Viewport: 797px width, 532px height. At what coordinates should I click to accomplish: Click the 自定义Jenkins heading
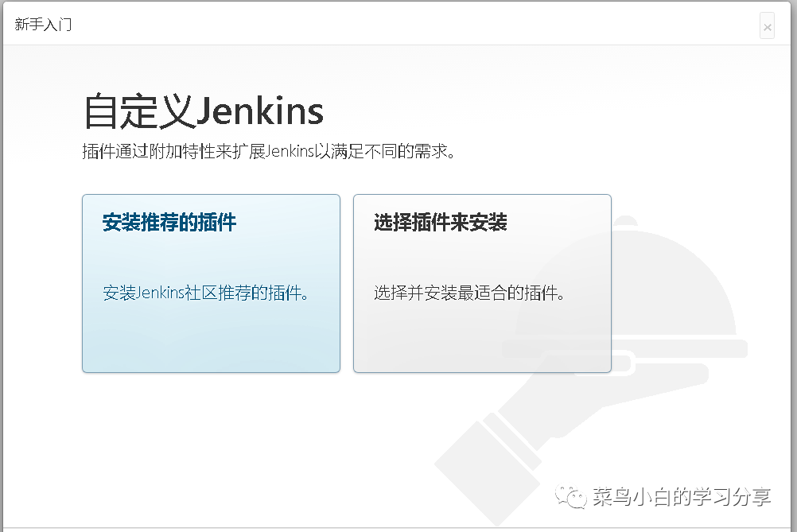[x=204, y=111]
